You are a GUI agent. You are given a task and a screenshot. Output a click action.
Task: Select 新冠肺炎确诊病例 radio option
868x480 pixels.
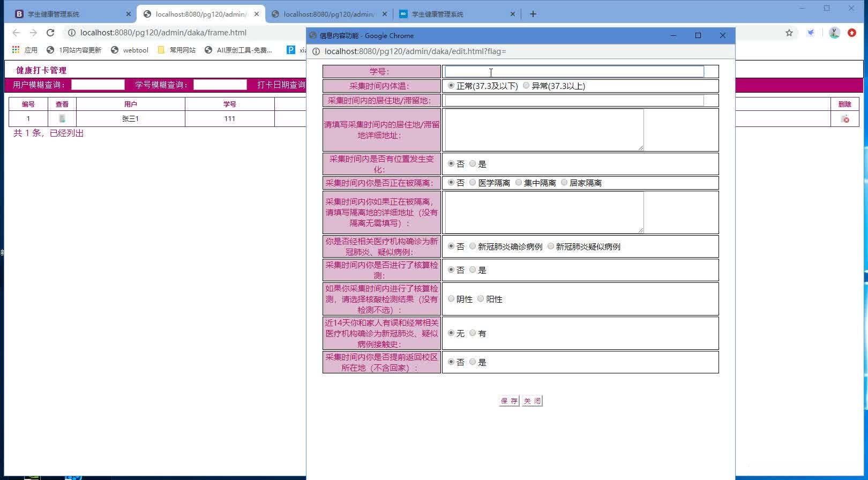(x=473, y=246)
